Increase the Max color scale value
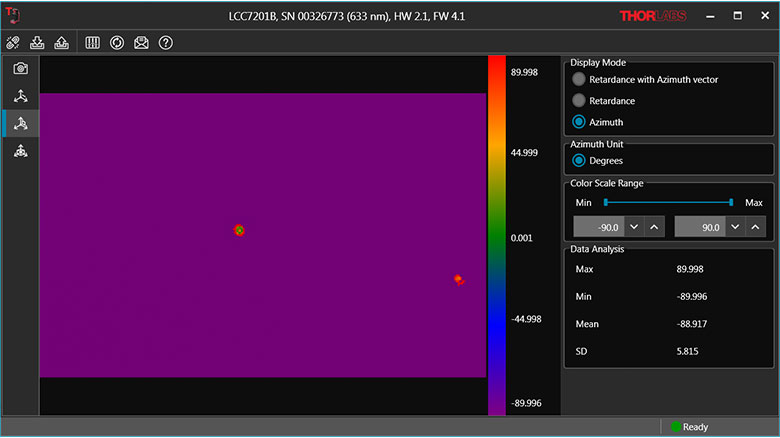This screenshot has height=438, width=780. (755, 227)
